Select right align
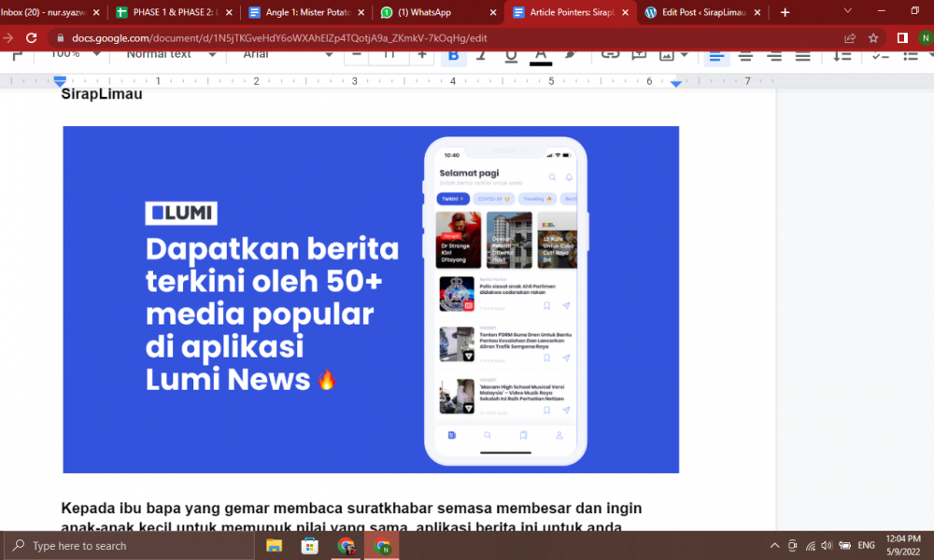Viewport: 934px width, 560px height. pos(773,57)
